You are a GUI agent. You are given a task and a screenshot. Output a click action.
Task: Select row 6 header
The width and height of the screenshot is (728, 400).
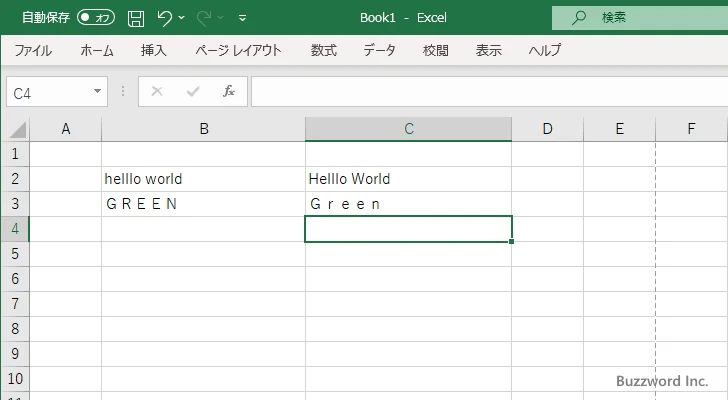[x=15, y=279]
